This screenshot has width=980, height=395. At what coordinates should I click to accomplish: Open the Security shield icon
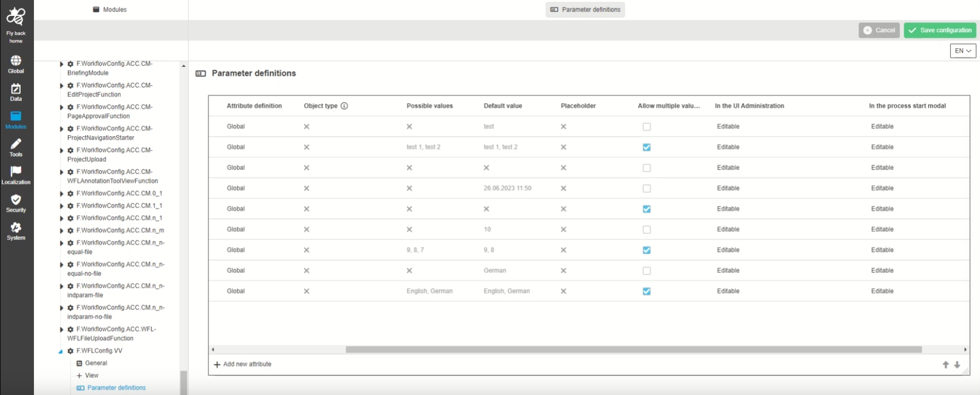coord(16,203)
